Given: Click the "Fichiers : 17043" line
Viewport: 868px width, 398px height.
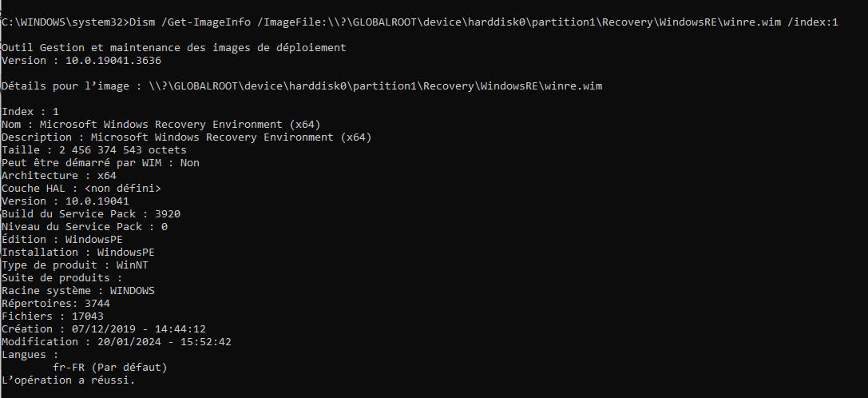Looking at the screenshot, I should coord(52,316).
